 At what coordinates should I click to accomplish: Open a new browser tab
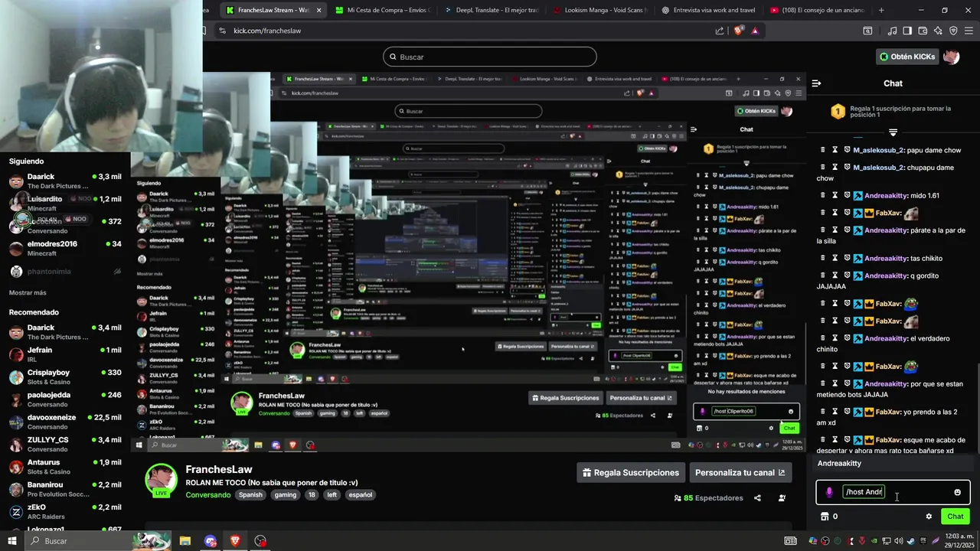pos(881,10)
